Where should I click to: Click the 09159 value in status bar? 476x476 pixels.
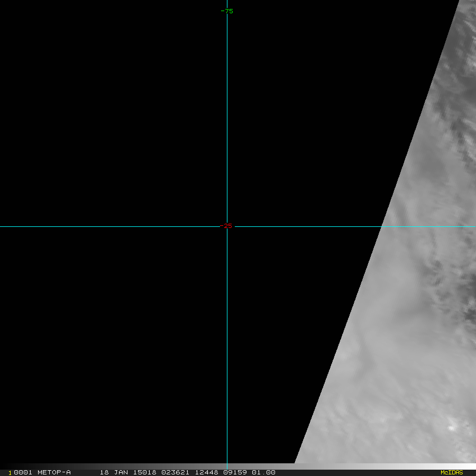233,472
